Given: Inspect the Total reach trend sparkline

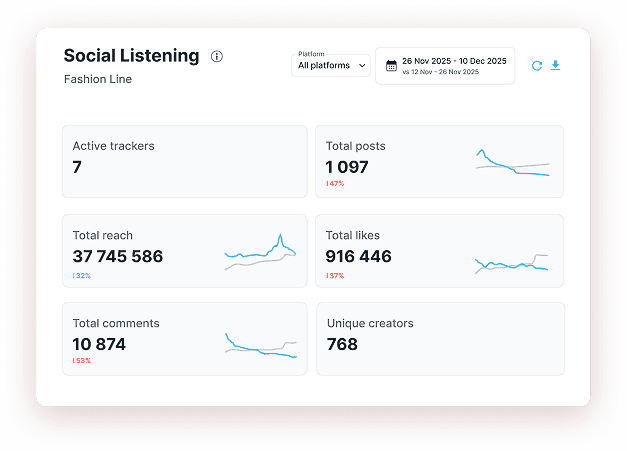Looking at the screenshot, I should (x=261, y=254).
